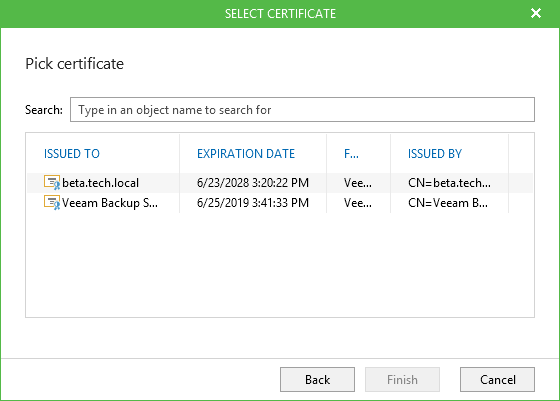Click the CN=beta.tech... issuer cell
This screenshot has width=560, height=401.
[x=449, y=183]
